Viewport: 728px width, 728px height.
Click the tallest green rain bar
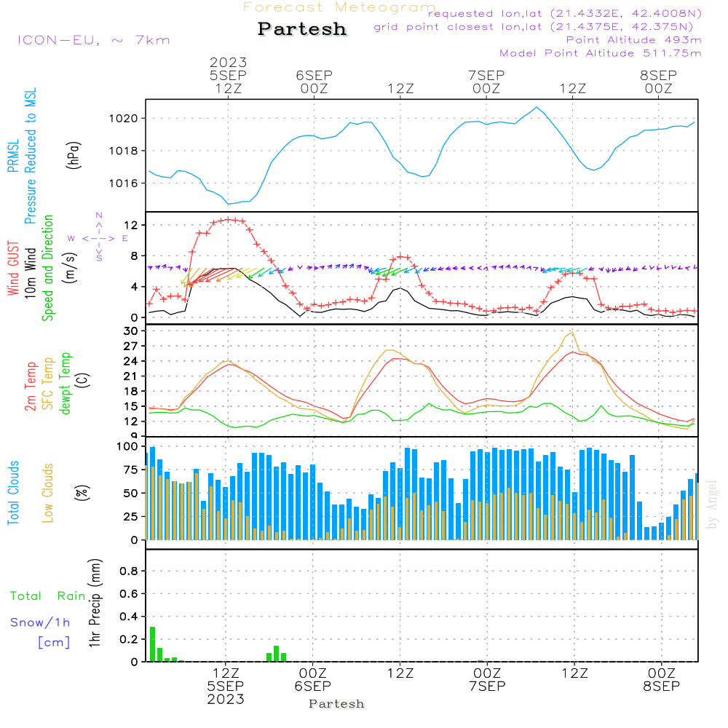(152, 644)
